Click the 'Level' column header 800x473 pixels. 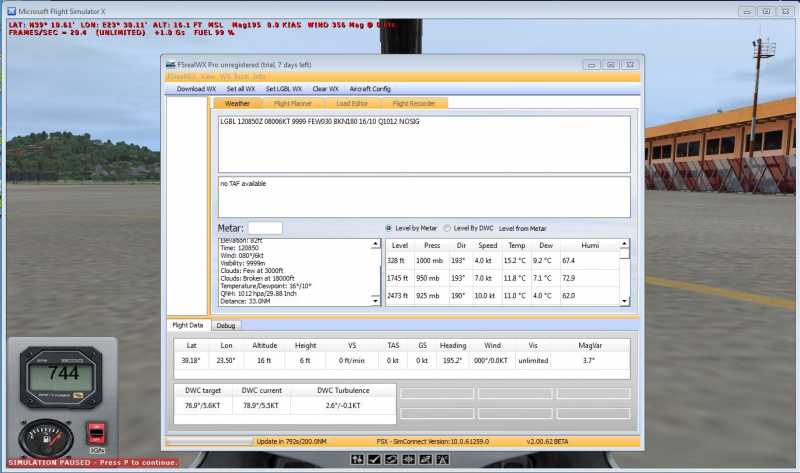tap(399, 245)
